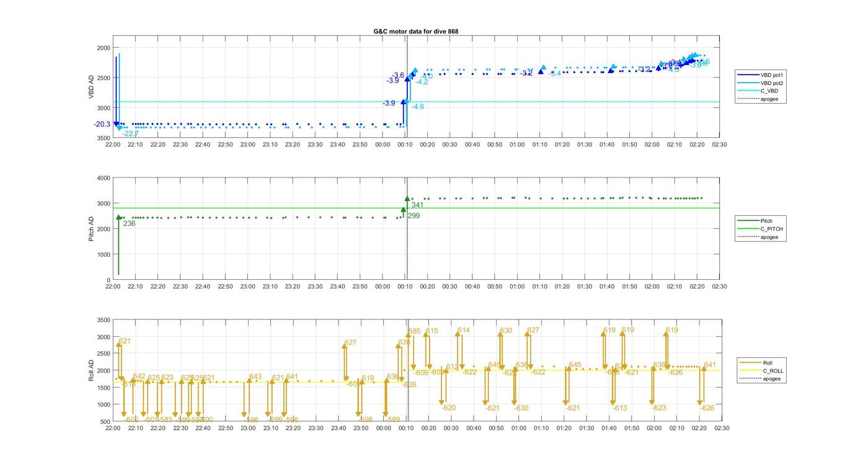Screen dimensions: 868x474
Task: Click the '-4.6' VBD data label
Action: (418, 107)
